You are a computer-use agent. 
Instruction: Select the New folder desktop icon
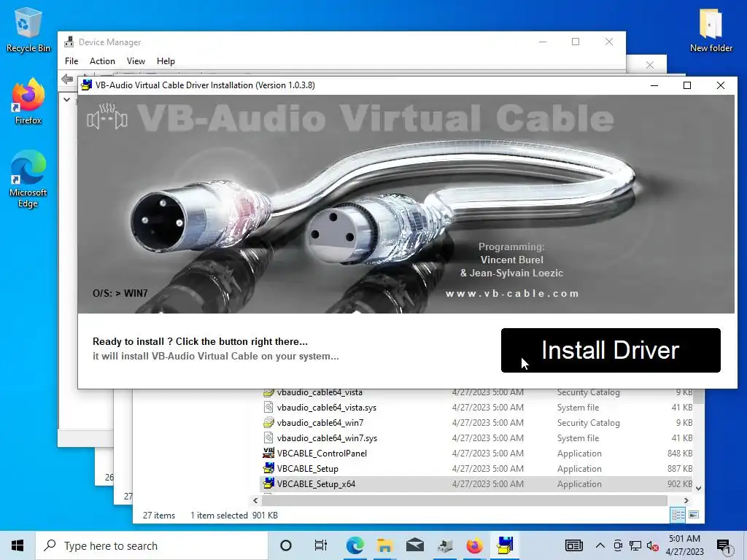711,30
